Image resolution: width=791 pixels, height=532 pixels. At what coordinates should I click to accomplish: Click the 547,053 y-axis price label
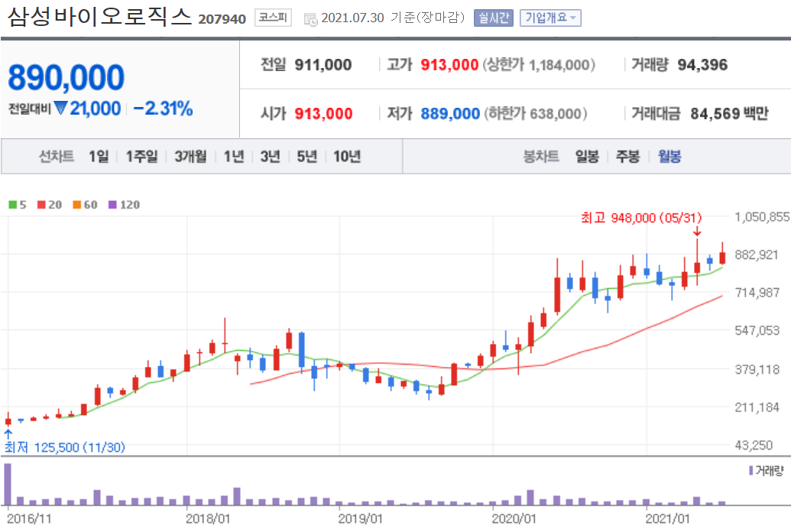pos(757,331)
